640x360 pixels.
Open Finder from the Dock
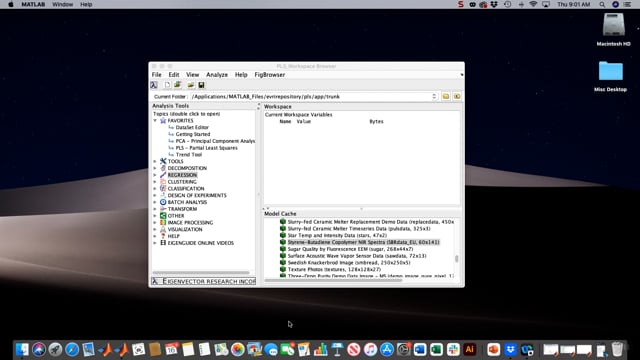pos(22,349)
